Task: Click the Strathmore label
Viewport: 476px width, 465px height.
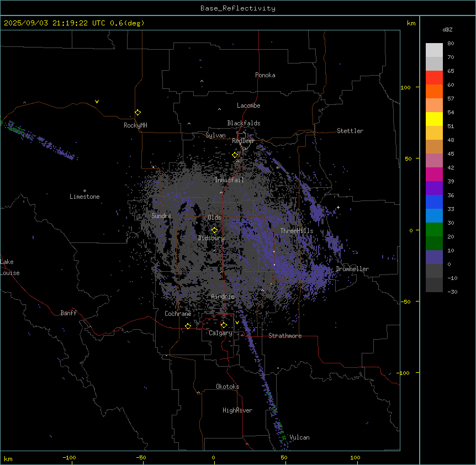Action: coord(285,336)
